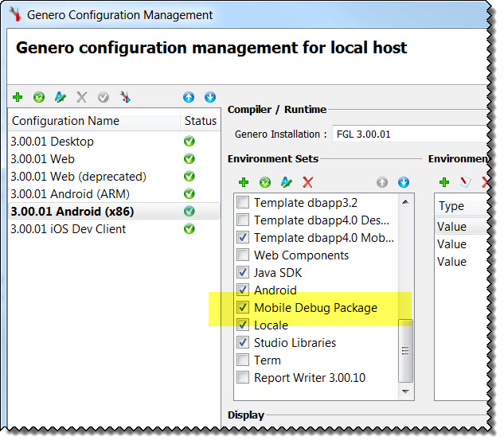Toggle the Report Writer 3.00.10 checkbox

(x=244, y=378)
